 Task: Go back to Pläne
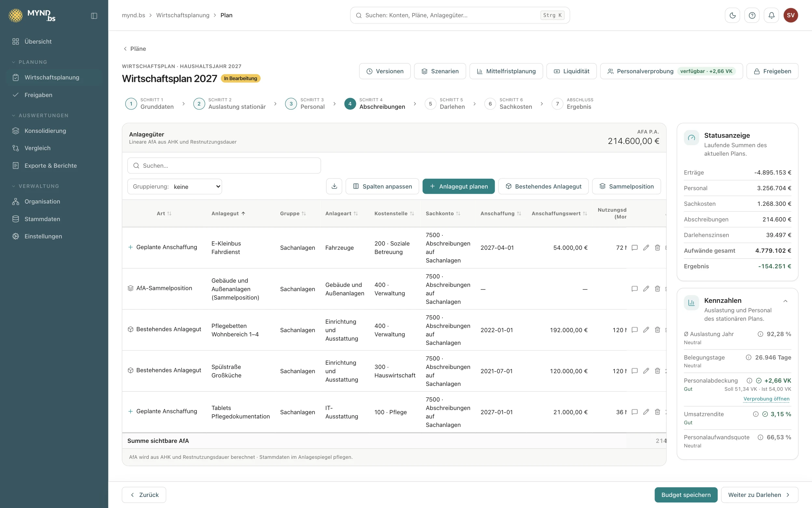135,49
